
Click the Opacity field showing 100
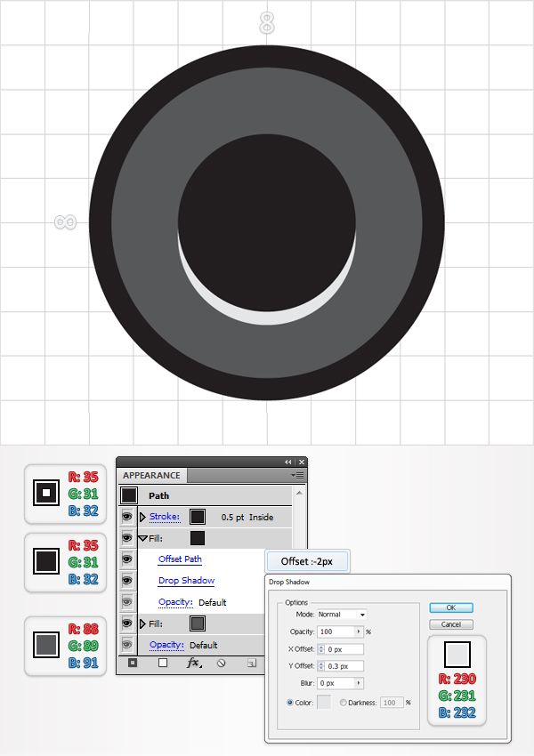point(336,631)
